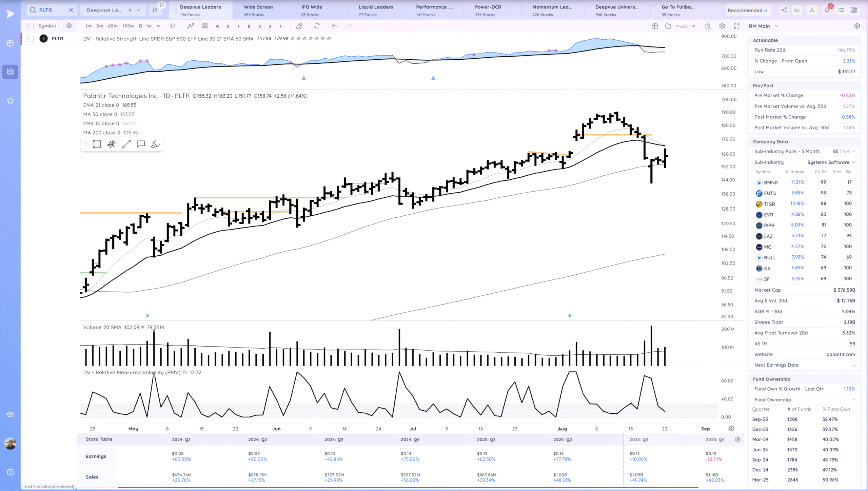Click the network graph icon in top bar
The width and height of the screenshot is (868, 491).
tap(812, 10)
